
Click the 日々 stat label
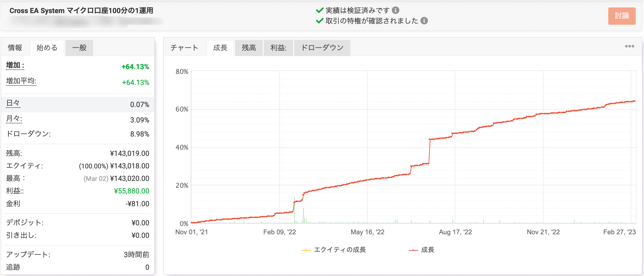click(x=13, y=103)
